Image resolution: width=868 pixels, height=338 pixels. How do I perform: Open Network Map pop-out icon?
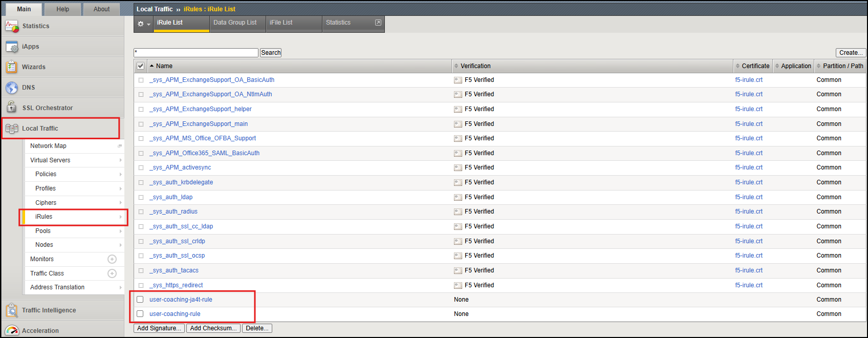pos(120,146)
